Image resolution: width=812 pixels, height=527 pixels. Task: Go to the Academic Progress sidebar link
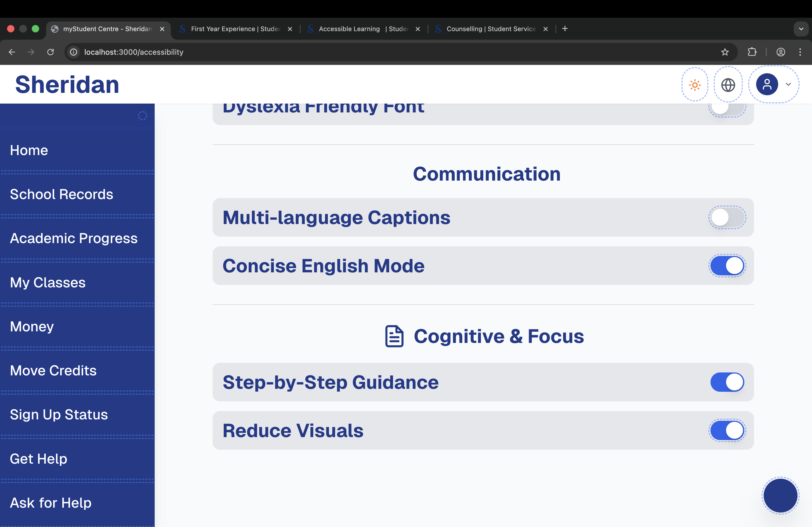[x=74, y=238]
